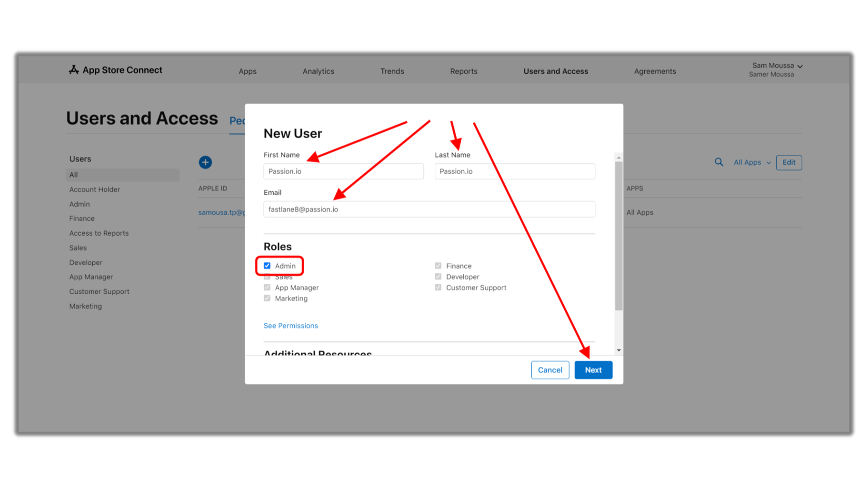The height and width of the screenshot is (488, 868).
Task: Open the Trends section
Action: [392, 71]
